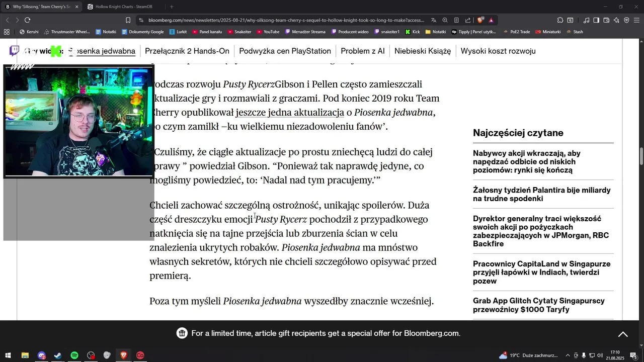644x362 pixels.
Task: Click the zoom magnifier icon in address bar
Action: coord(445,20)
